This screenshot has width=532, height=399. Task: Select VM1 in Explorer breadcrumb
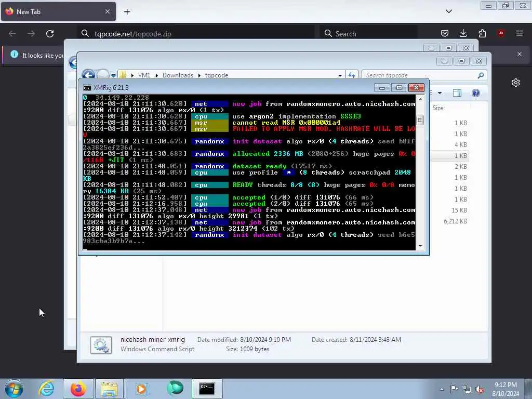pyautogui.click(x=144, y=75)
